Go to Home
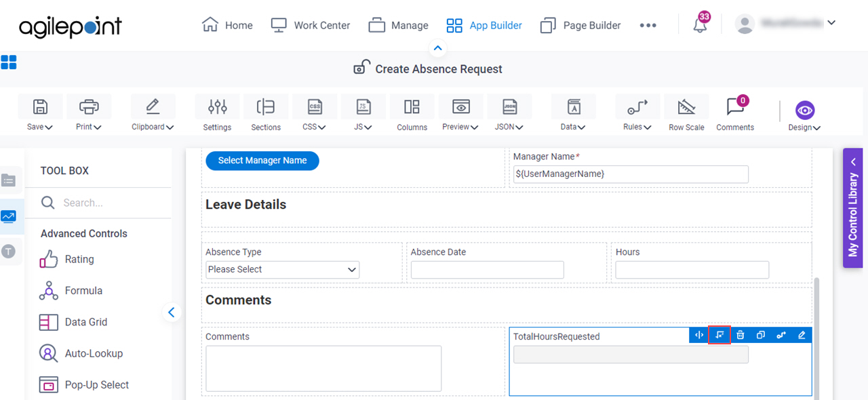Screen dimensions: 868x400 click(227, 25)
